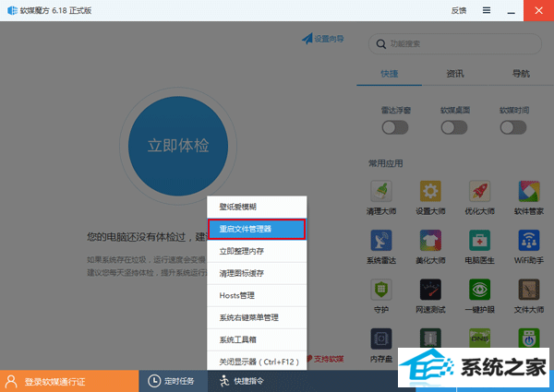Open 内存盘 chip app

380,339
